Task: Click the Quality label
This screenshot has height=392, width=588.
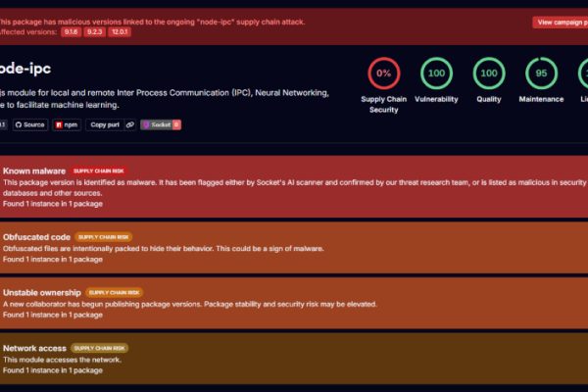Action: coord(489,99)
